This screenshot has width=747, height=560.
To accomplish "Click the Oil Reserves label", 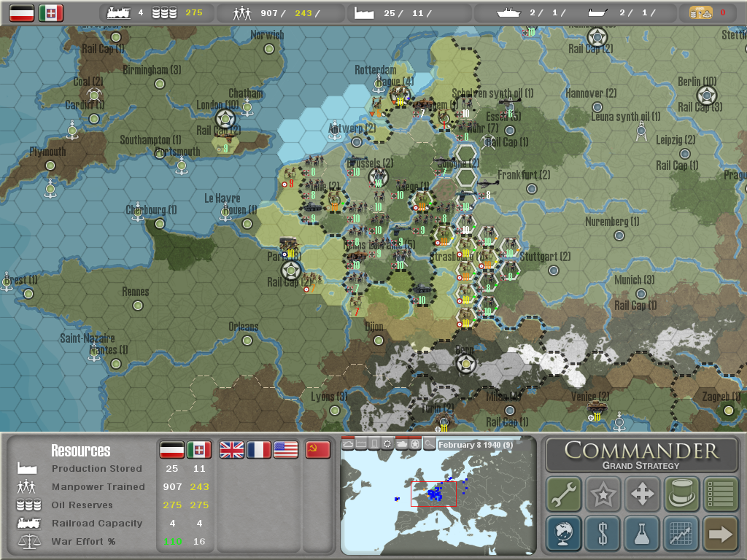I will click(82, 505).
